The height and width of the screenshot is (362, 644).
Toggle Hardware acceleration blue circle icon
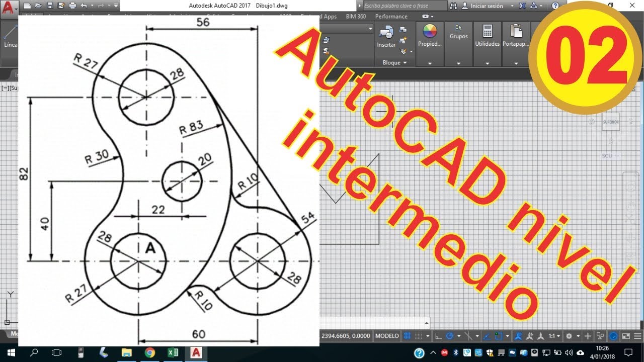613,336
